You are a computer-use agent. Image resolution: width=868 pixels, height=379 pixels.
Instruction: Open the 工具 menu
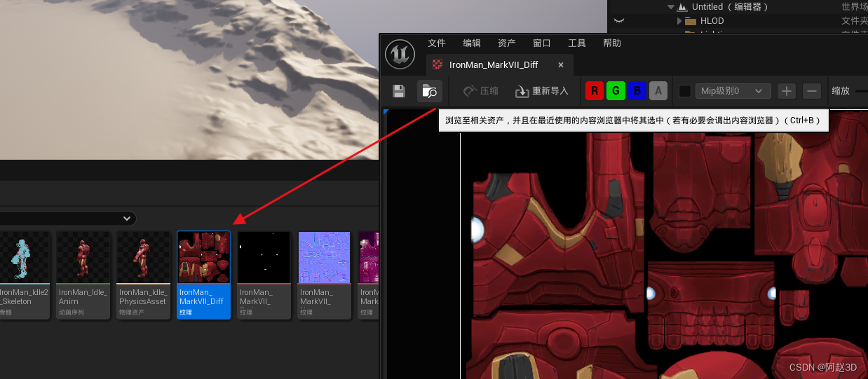[x=577, y=43]
